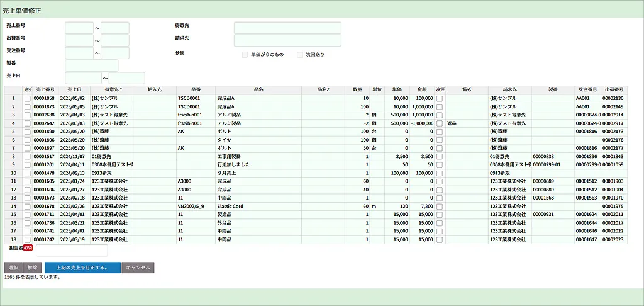Enable the 次回送り status checkbox
644x306 pixels.
point(300,54)
